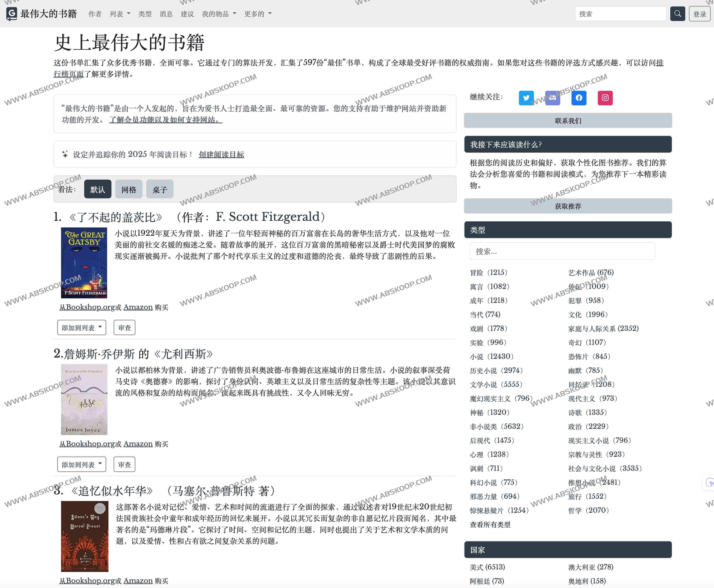Open Facebook via the circular icon
The image size is (714, 588).
tap(579, 98)
